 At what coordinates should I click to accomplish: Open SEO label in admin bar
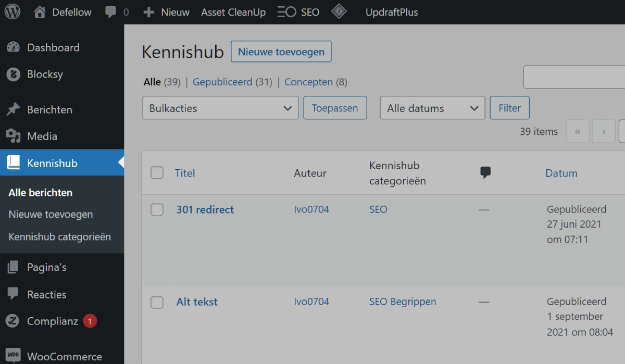pyautogui.click(x=310, y=12)
